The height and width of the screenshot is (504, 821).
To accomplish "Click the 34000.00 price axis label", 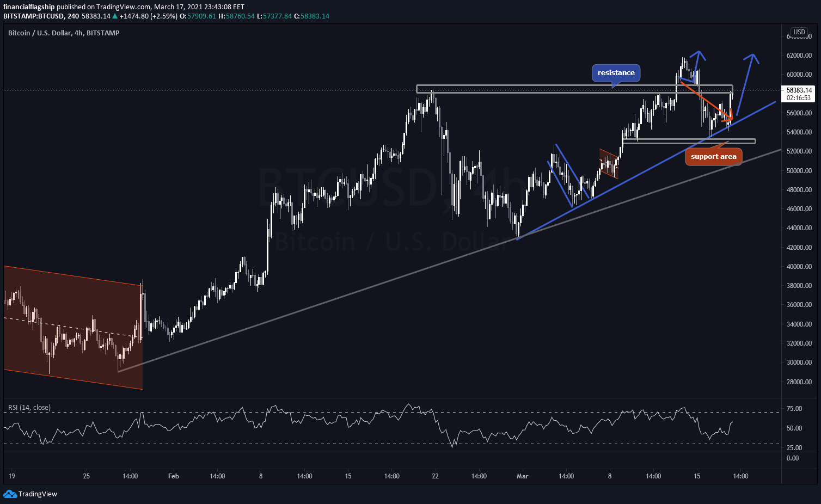I will pyautogui.click(x=799, y=324).
